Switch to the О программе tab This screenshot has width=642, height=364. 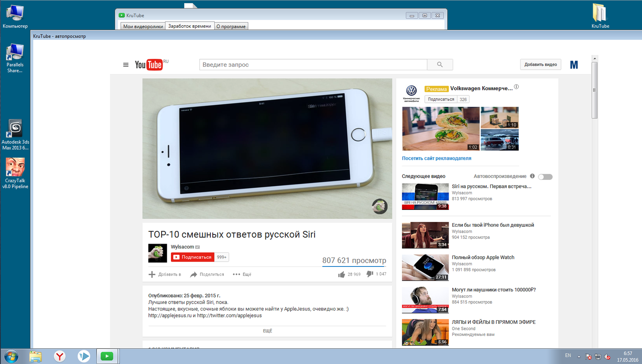[x=231, y=26]
